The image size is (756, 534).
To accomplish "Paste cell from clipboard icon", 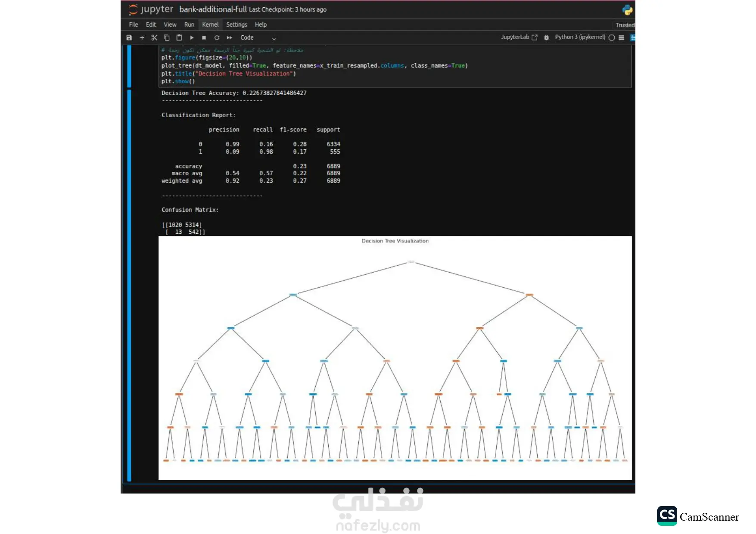I will (x=179, y=38).
